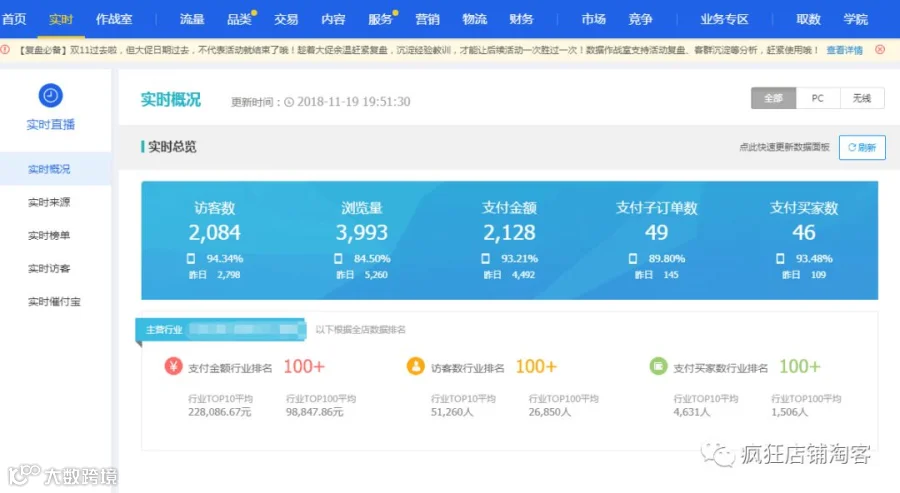The image size is (900, 493).
Task: Switch the device filter to PC
Action: (817, 98)
